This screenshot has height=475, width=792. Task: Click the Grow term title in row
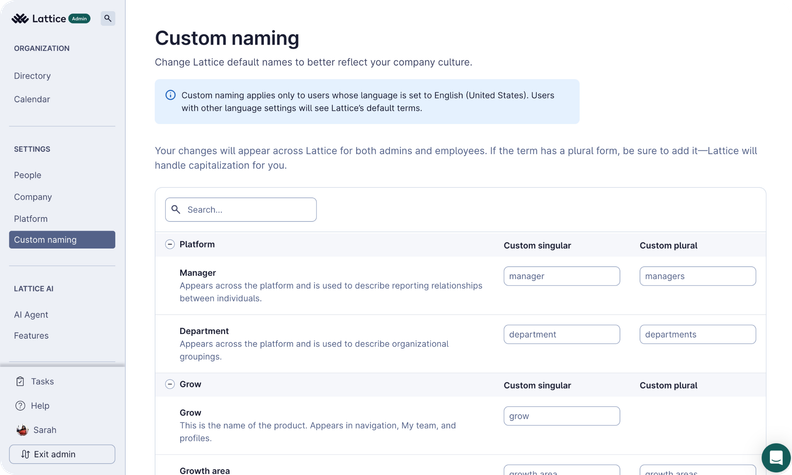pos(190,412)
